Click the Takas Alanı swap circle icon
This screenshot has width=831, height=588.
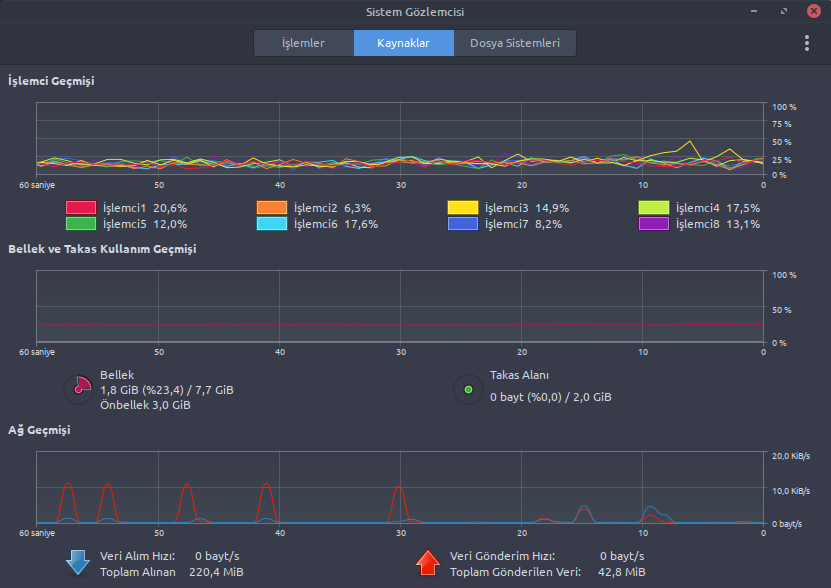[468, 390]
